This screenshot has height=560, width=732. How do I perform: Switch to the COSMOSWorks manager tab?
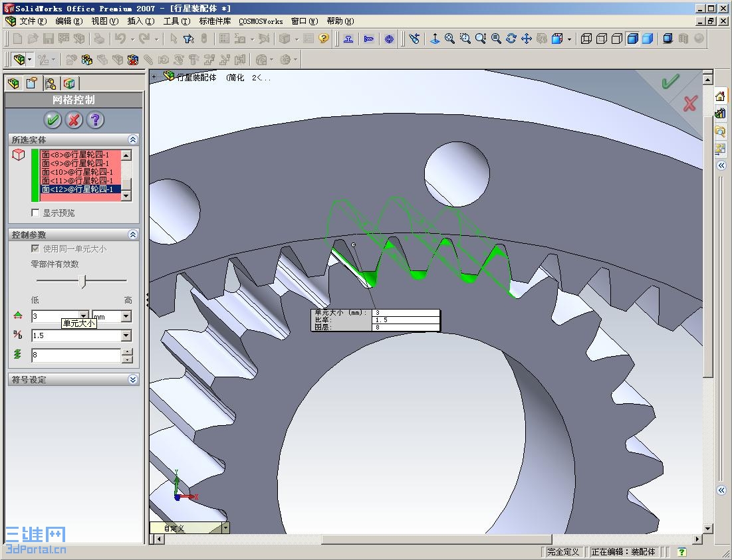coord(68,83)
